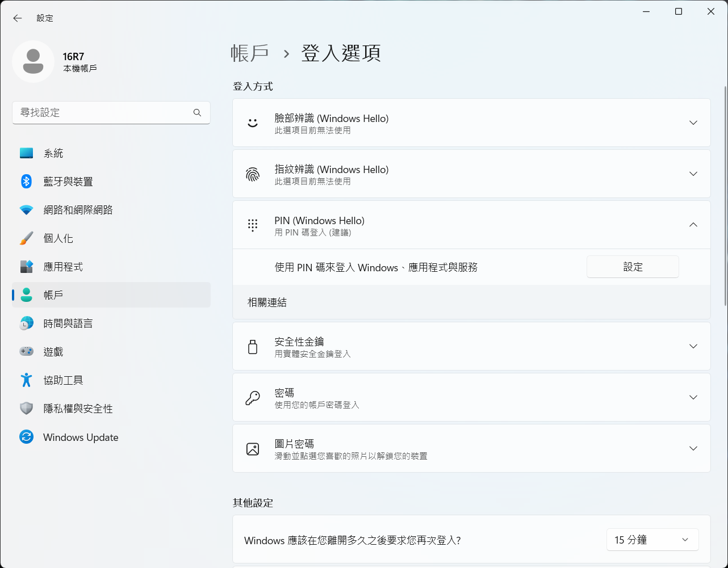This screenshot has width=728, height=568.
Task: Expand the 安全性金鑰 option
Action: click(693, 346)
